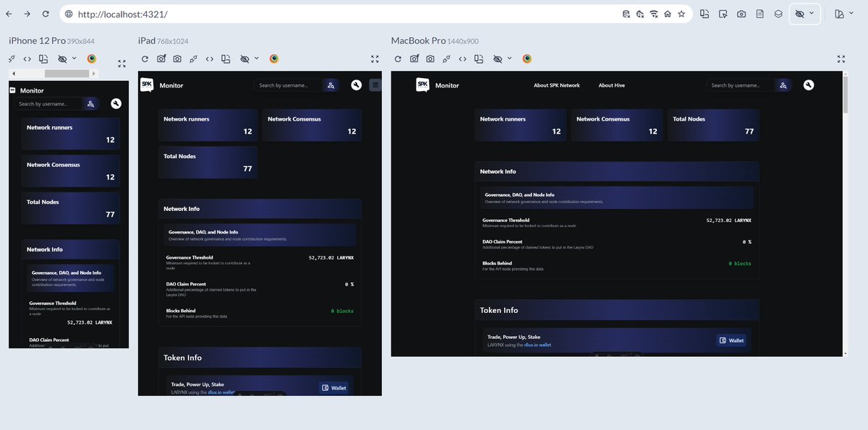Refresh the iPad device view

coord(145,59)
